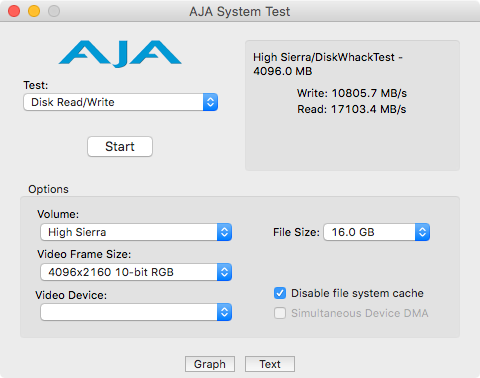Click the Video Frame Size label
This screenshot has height=378, width=480.
tap(84, 254)
